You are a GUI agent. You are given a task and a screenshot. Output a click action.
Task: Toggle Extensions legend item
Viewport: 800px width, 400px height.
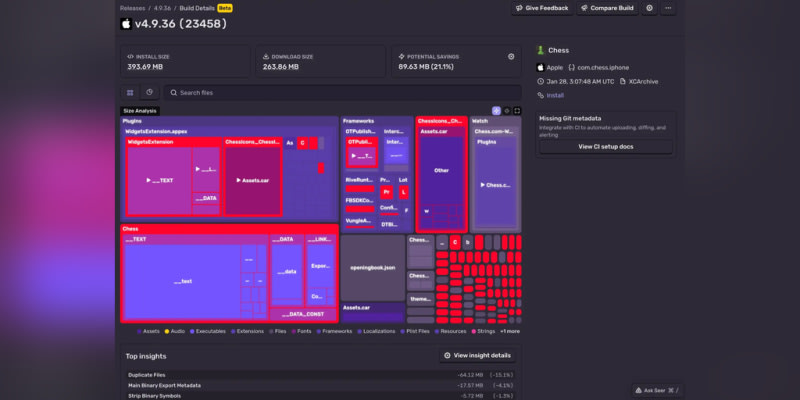[x=247, y=332]
